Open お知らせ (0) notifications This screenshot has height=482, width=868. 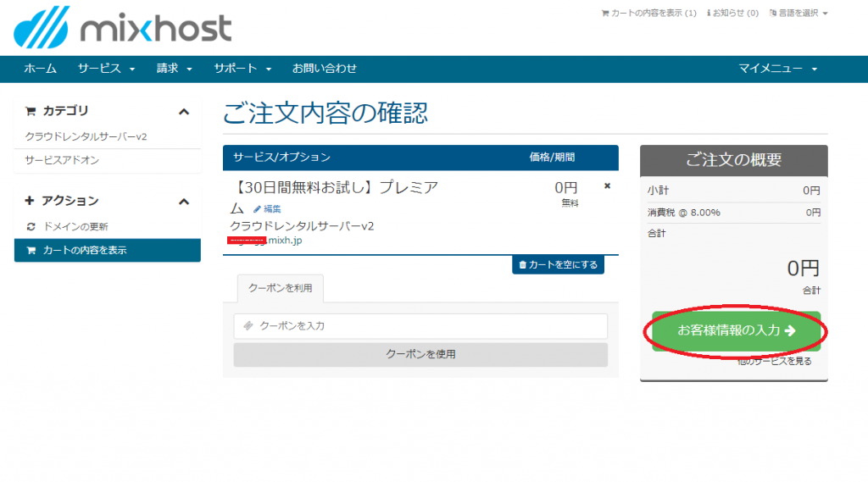[x=732, y=14]
